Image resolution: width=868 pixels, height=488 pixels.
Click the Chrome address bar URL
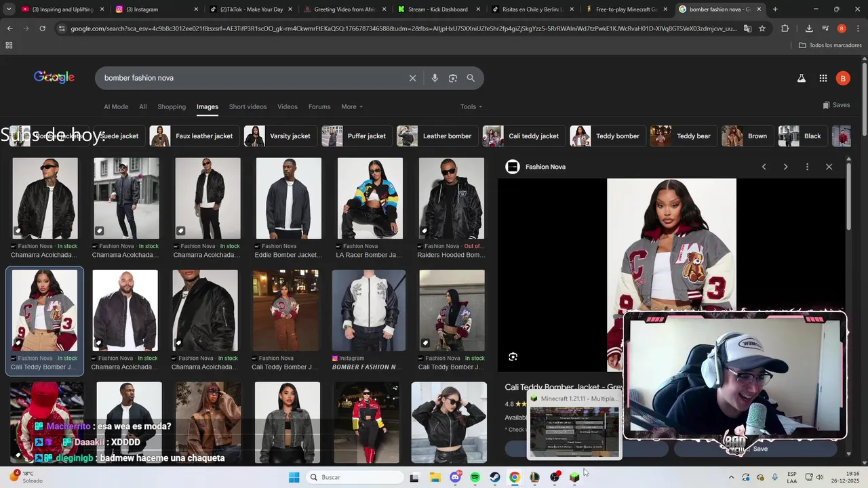pos(403,28)
